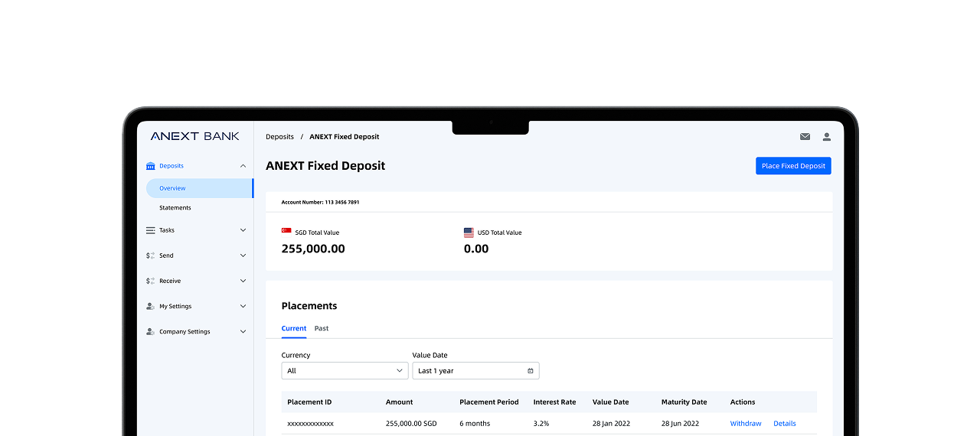Click the Receive money icon in sidebar
The height and width of the screenshot is (436, 980).
pos(151,281)
